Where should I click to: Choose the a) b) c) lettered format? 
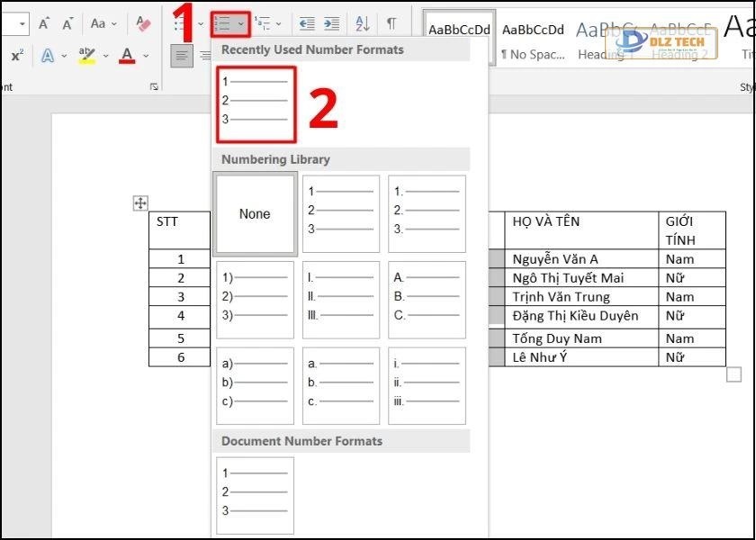255,384
